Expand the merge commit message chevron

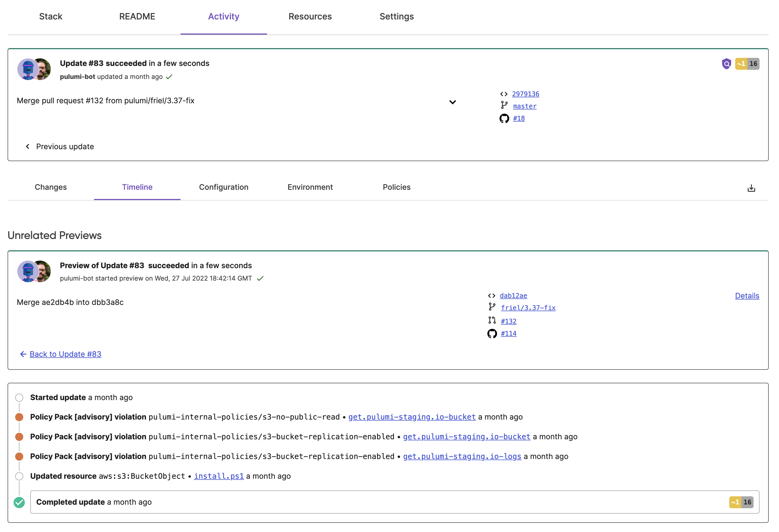452,102
